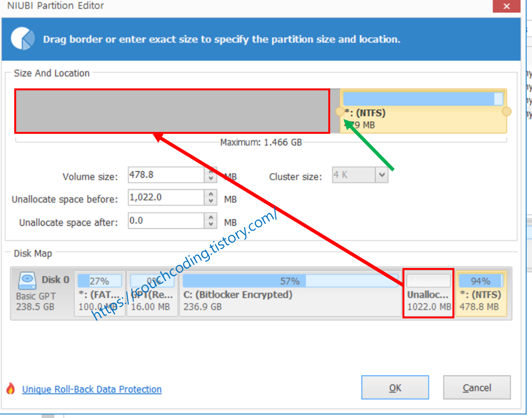The width and height of the screenshot is (532, 418).
Task: Decrease Unallocate space before using down arrow
Action: [x=211, y=201]
